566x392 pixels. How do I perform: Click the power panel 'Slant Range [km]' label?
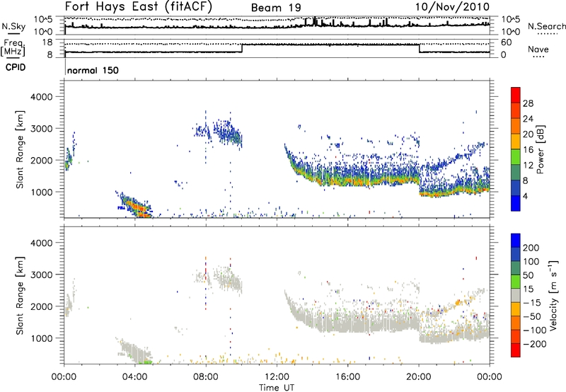pyautogui.click(x=20, y=149)
